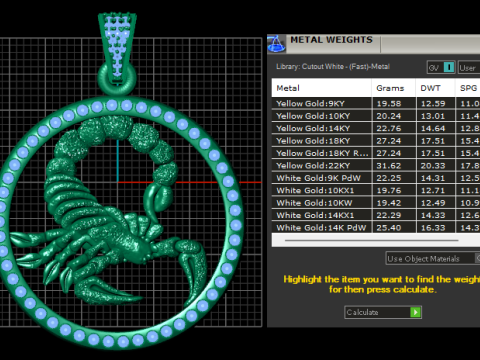This screenshot has height=360, width=480.
Task: Click the 19.58 grams cell
Action: tap(394, 103)
